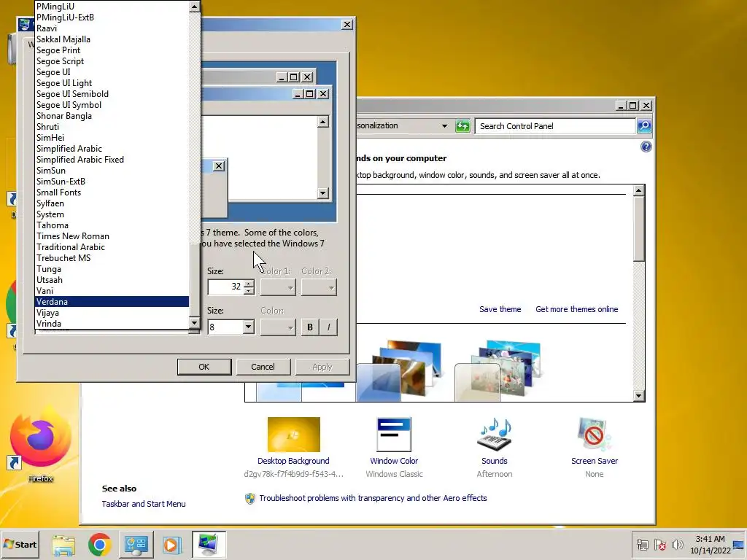Open Troubleshoot transparency and Aero effects link

click(x=373, y=498)
